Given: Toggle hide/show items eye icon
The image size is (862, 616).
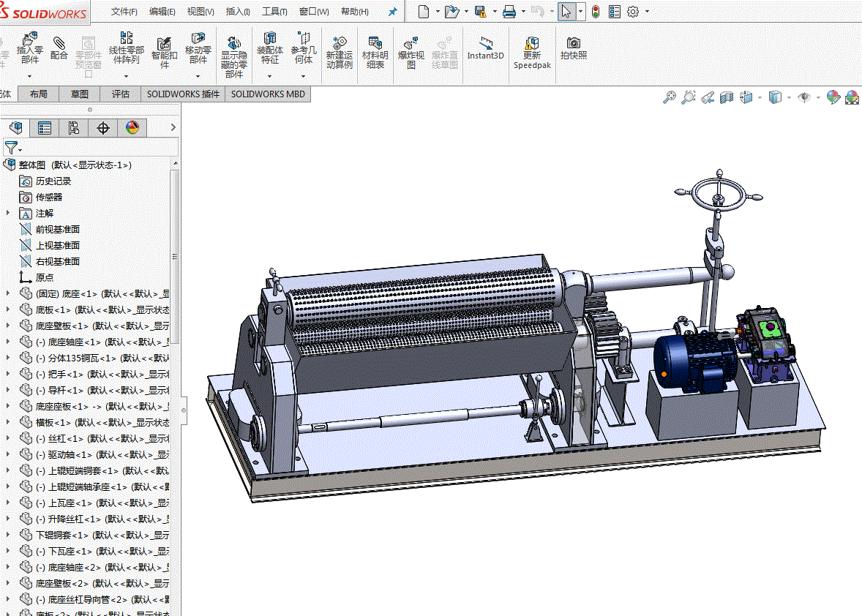Looking at the screenshot, I should [x=804, y=97].
